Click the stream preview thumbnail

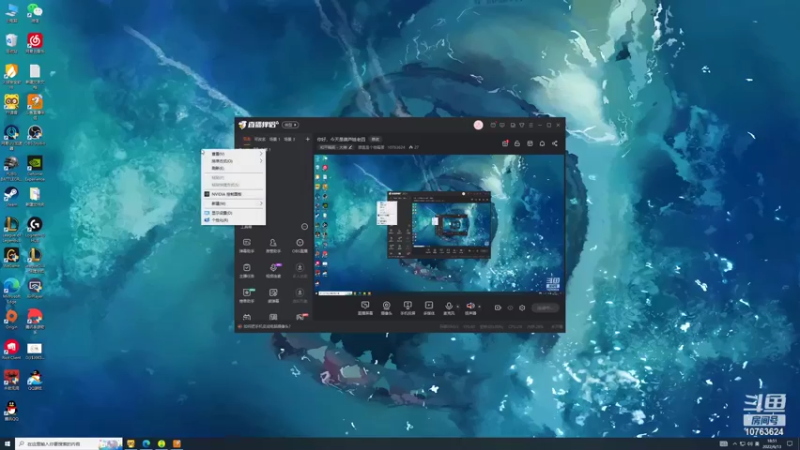click(439, 223)
